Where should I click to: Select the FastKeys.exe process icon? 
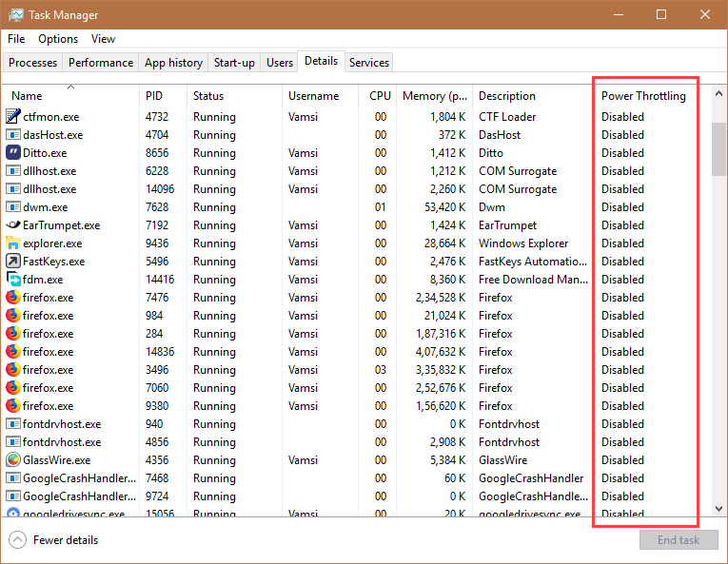pos(13,262)
